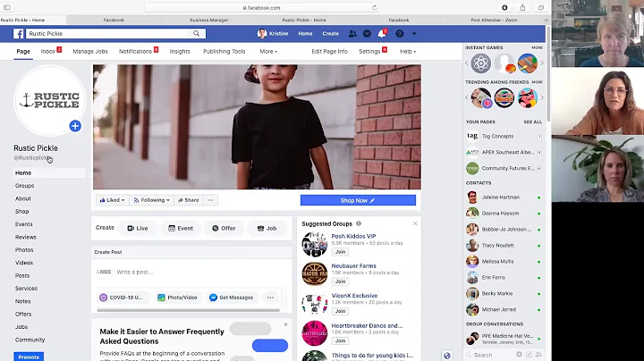This screenshot has height=361, width=644.
Task: Join the ViconX Exclusive group
Action: point(341,311)
